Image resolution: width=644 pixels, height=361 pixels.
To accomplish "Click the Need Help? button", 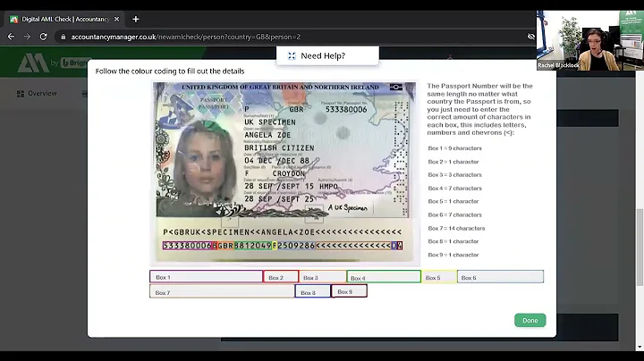I will pyautogui.click(x=327, y=55).
